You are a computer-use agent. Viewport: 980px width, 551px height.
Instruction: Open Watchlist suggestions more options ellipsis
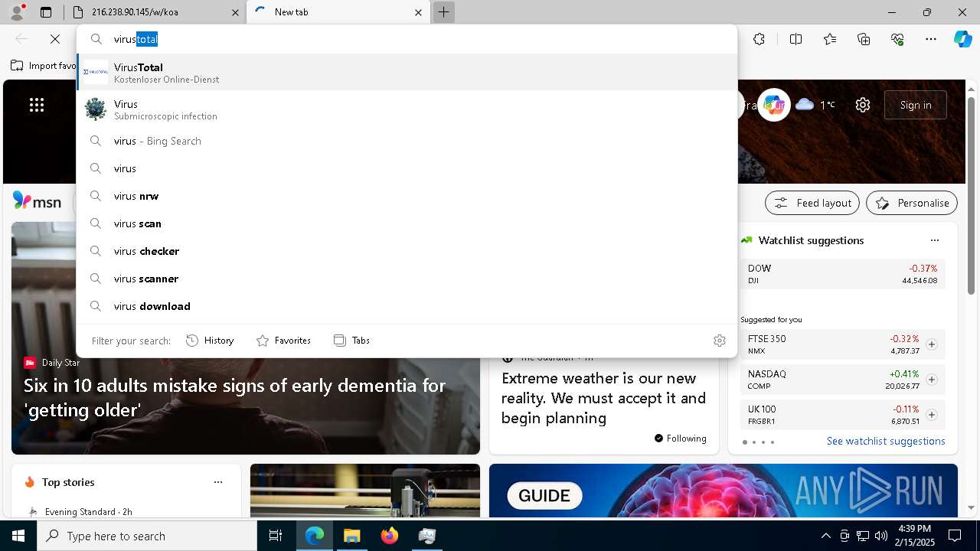pos(934,240)
